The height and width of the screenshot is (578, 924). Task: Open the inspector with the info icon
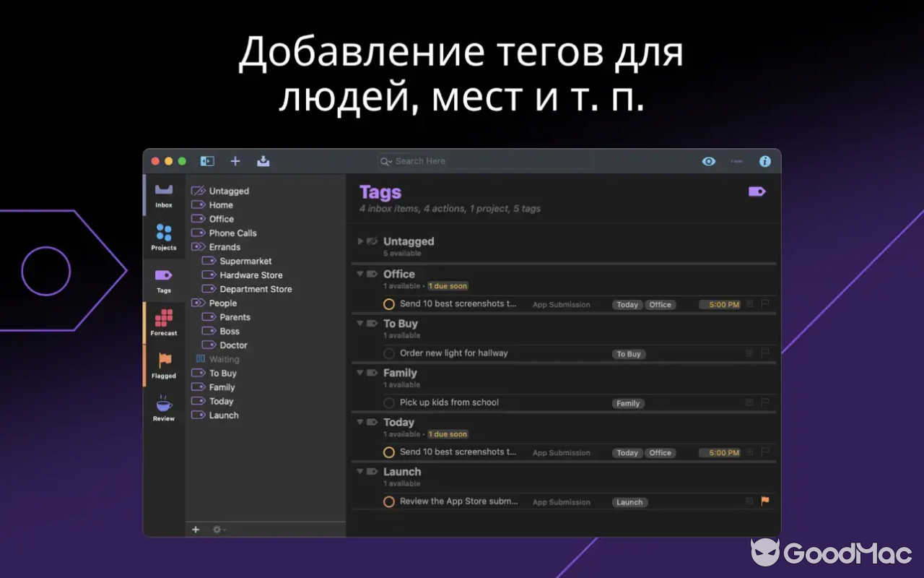click(764, 161)
